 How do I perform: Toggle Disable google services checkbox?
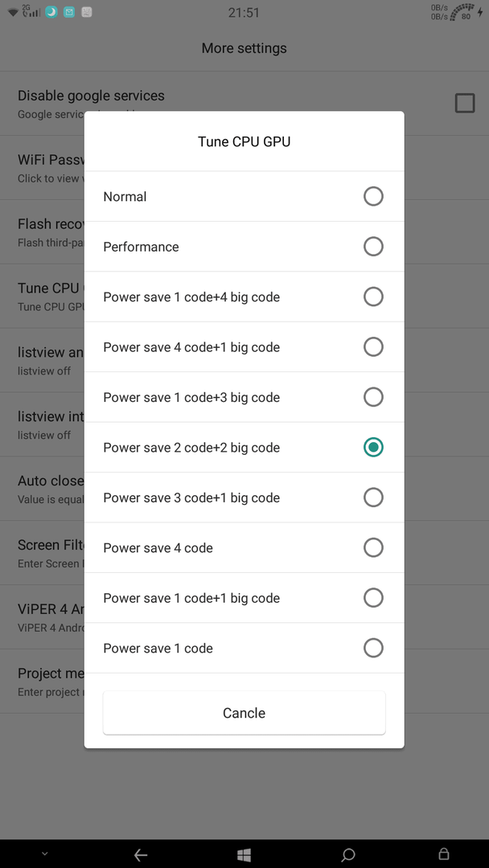coord(465,103)
